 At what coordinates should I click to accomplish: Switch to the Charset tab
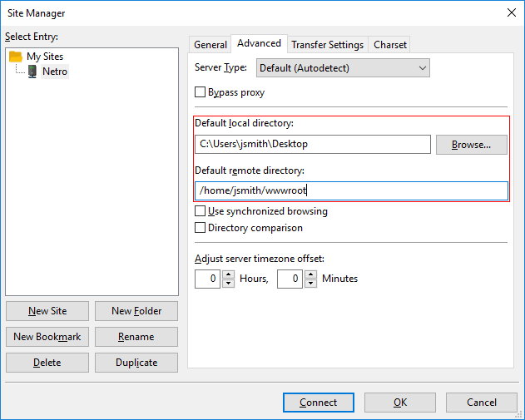pos(390,45)
